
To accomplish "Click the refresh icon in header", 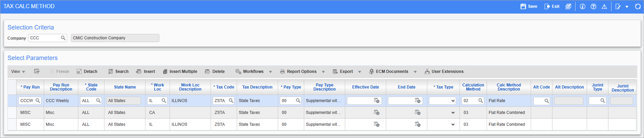I will click(638, 6).
